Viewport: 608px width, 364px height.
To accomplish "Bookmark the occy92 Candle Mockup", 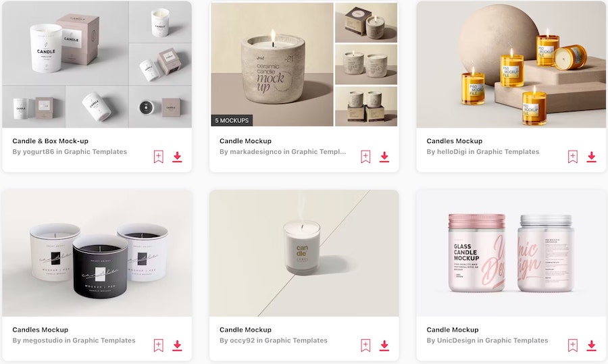I will 365,345.
